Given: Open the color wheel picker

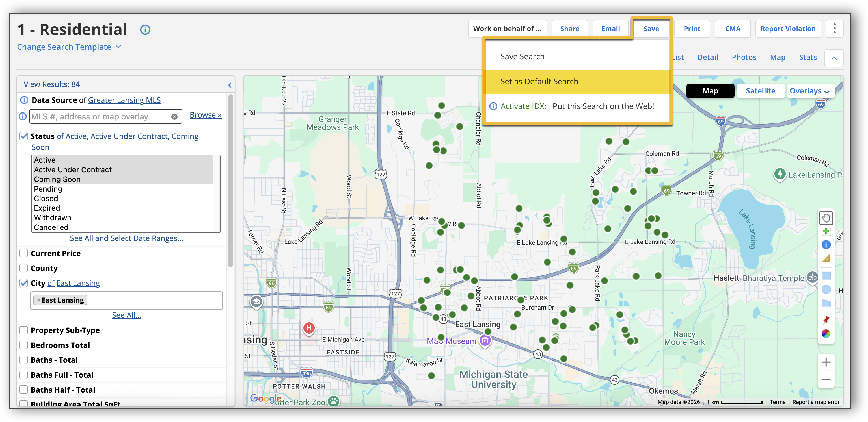Looking at the screenshot, I should pos(826,334).
